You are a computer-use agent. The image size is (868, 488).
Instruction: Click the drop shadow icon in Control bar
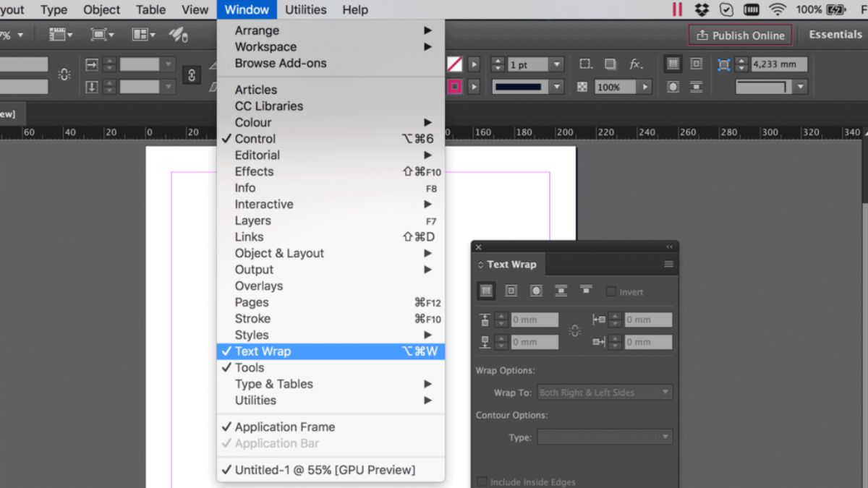[x=610, y=64]
